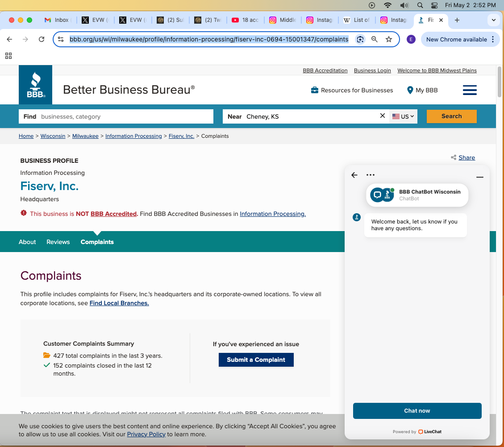Open Welcome to BBB Midwest Plains link
504x447 pixels.
pos(437,70)
